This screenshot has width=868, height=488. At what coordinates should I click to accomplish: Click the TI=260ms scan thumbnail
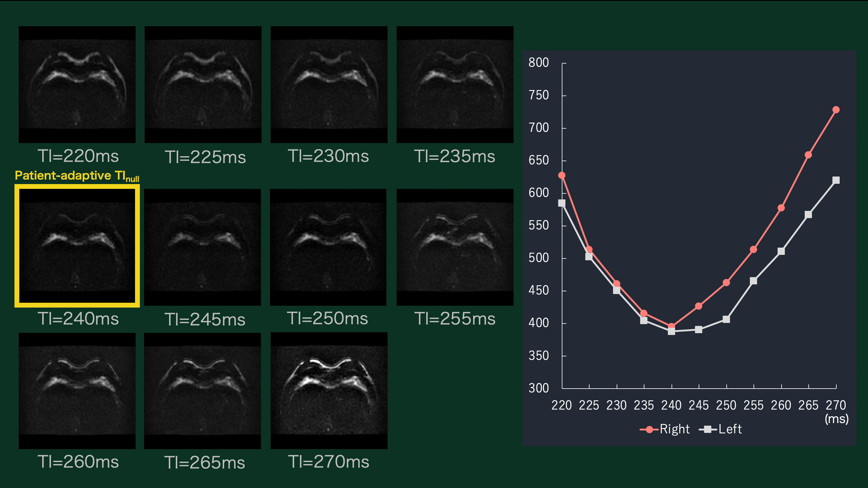click(77, 391)
